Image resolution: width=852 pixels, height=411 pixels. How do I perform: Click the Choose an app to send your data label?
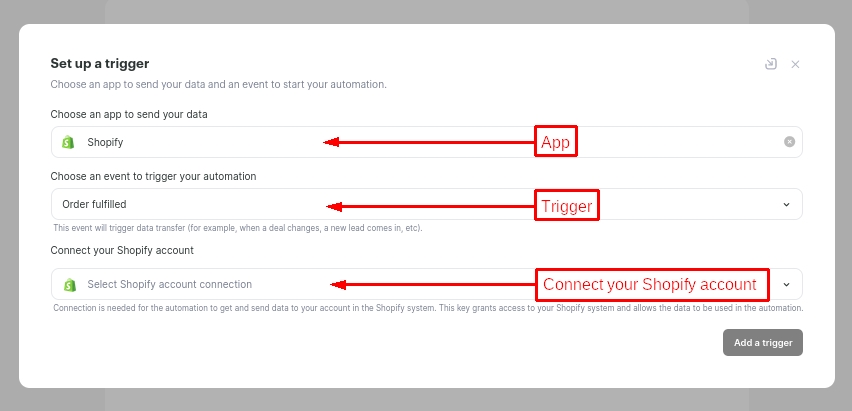coord(129,114)
